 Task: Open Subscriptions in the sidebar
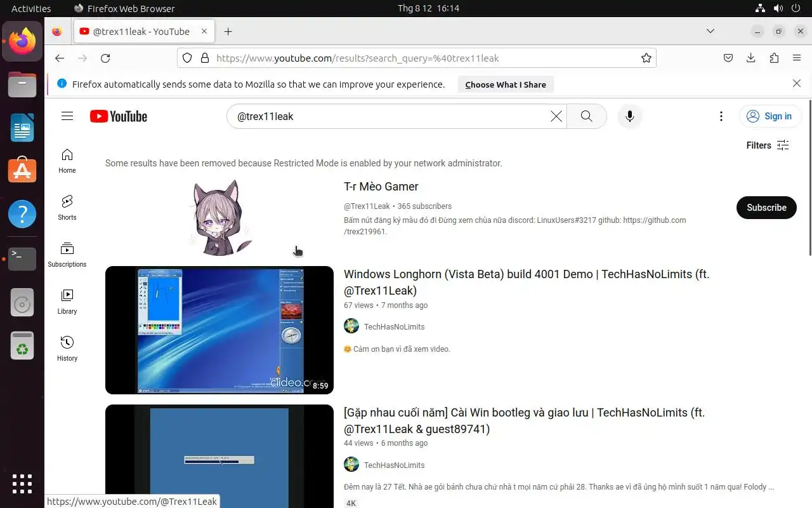pyautogui.click(x=67, y=255)
